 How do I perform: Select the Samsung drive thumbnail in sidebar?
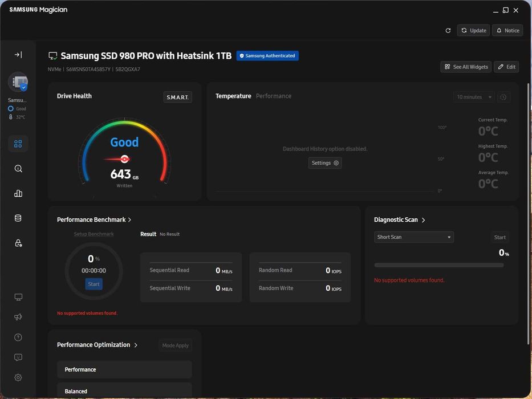coord(18,82)
